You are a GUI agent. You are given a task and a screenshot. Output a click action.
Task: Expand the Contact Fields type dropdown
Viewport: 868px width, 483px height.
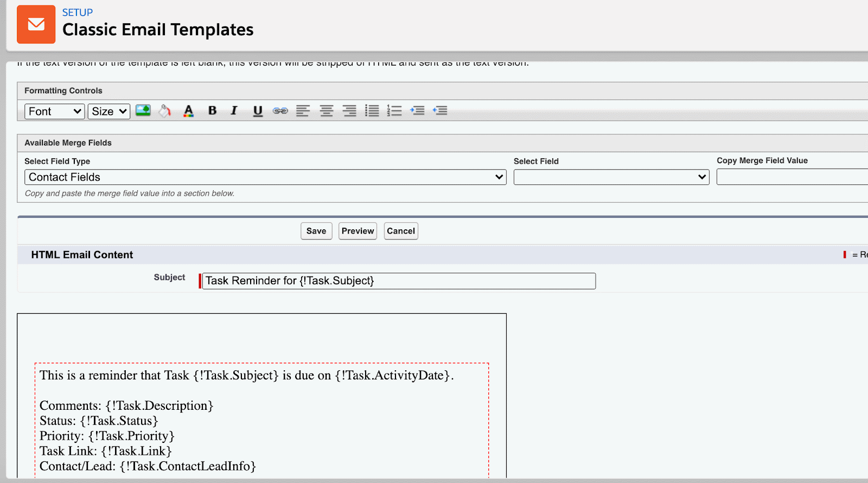(265, 177)
